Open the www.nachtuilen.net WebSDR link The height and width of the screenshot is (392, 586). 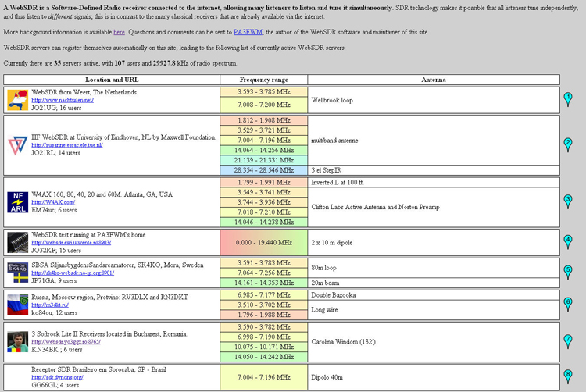[63, 100]
